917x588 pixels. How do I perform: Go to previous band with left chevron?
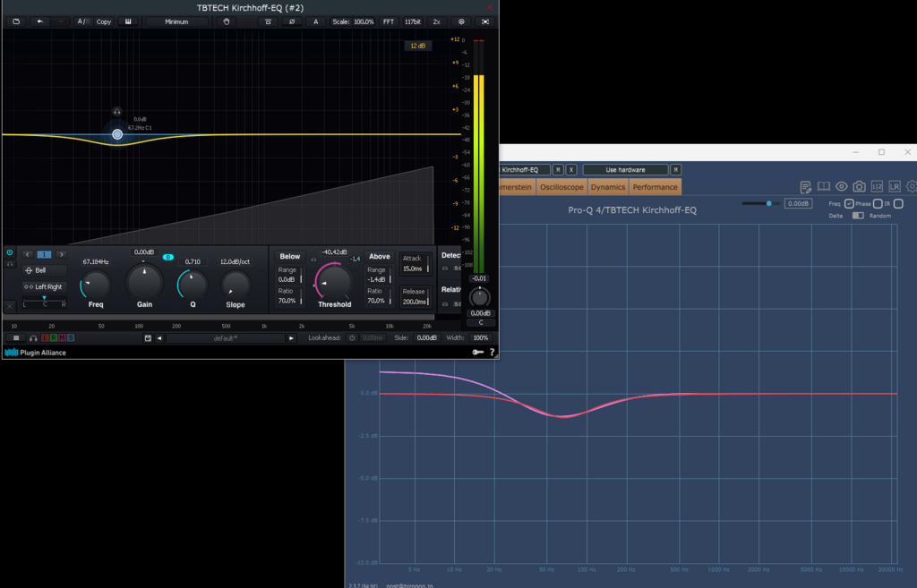[x=28, y=254]
